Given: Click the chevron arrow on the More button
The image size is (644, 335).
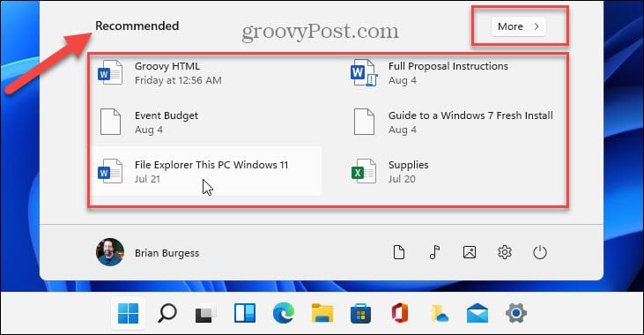Looking at the screenshot, I should 537,26.
